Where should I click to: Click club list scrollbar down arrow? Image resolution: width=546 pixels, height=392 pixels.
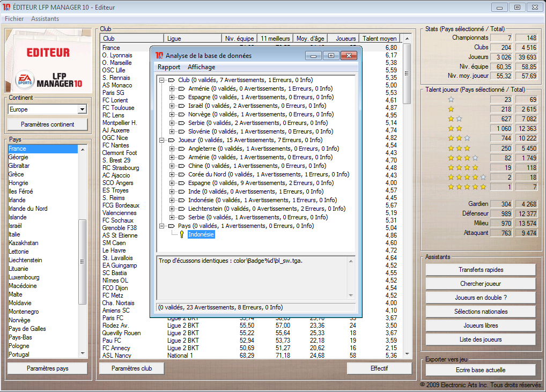pyautogui.click(x=407, y=354)
